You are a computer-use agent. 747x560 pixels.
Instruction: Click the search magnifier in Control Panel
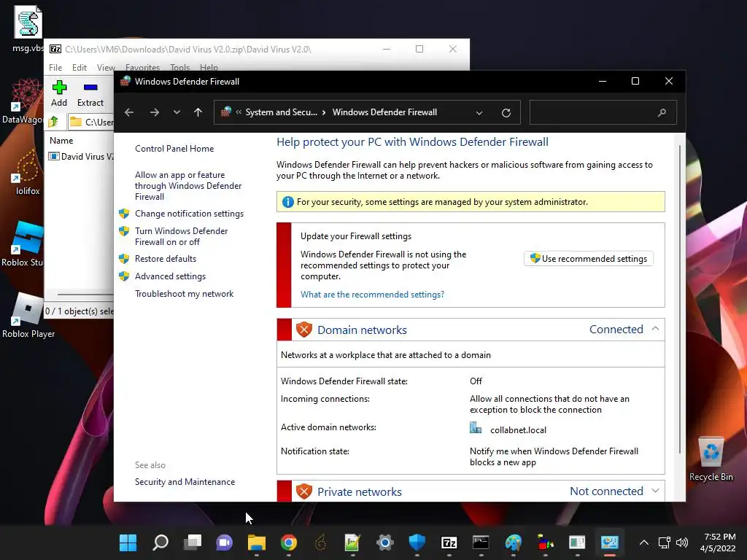pyautogui.click(x=662, y=113)
